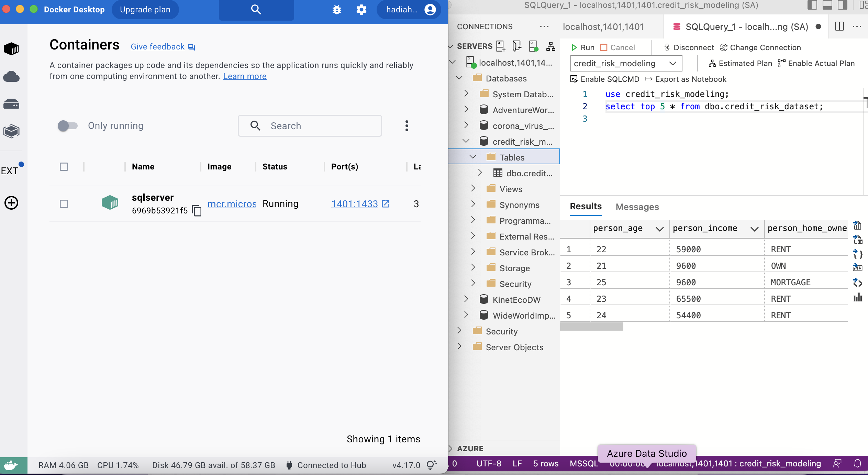This screenshot has width=868, height=475.
Task: Click the hadiah account avatar button
Action: [x=409, y=10]
